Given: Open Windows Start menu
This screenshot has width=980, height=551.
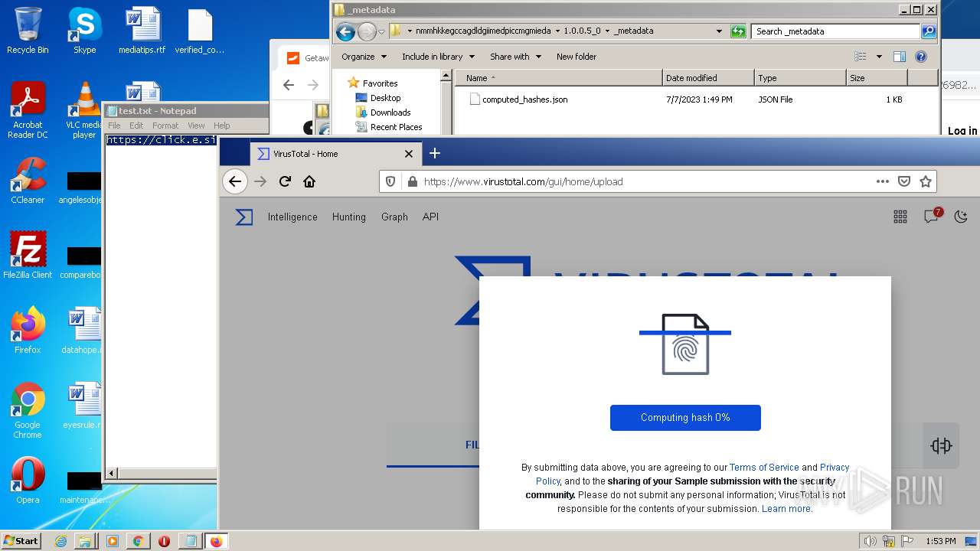Looking at the screenshot, I should [21, 541].
